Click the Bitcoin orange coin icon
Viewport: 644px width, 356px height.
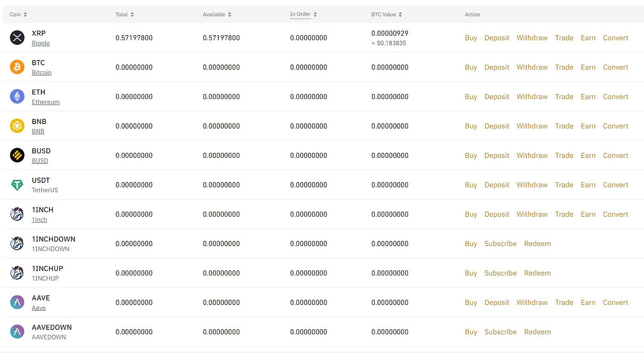(x=17, y=67)
